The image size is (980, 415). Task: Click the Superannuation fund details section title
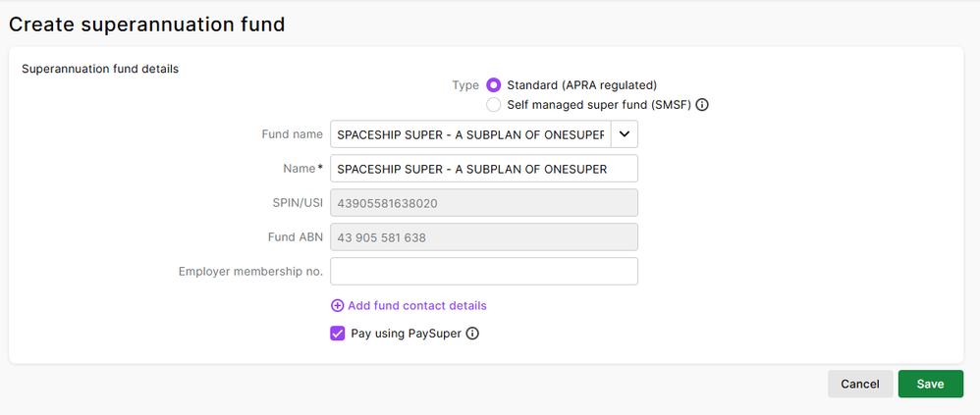pos(100,70)
